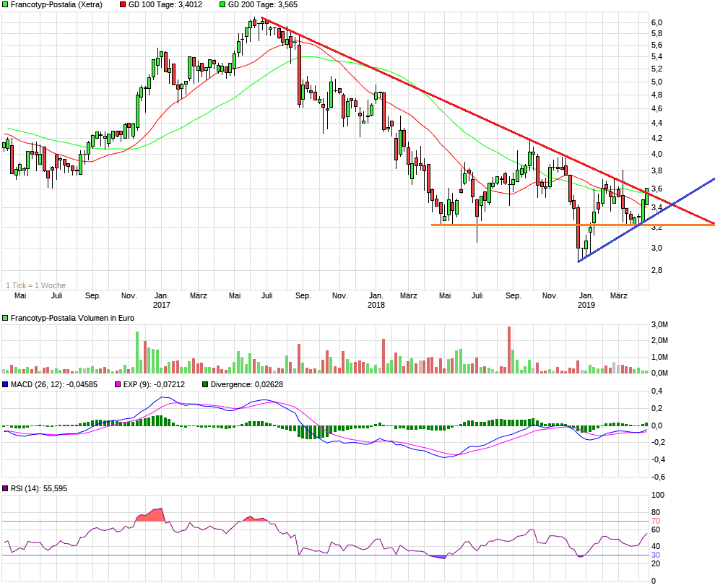Viewport: 715px width, 588px height.
Task: Click the green Francotyp-Postalia (Xetra) legend swatch
Action: 5,4
